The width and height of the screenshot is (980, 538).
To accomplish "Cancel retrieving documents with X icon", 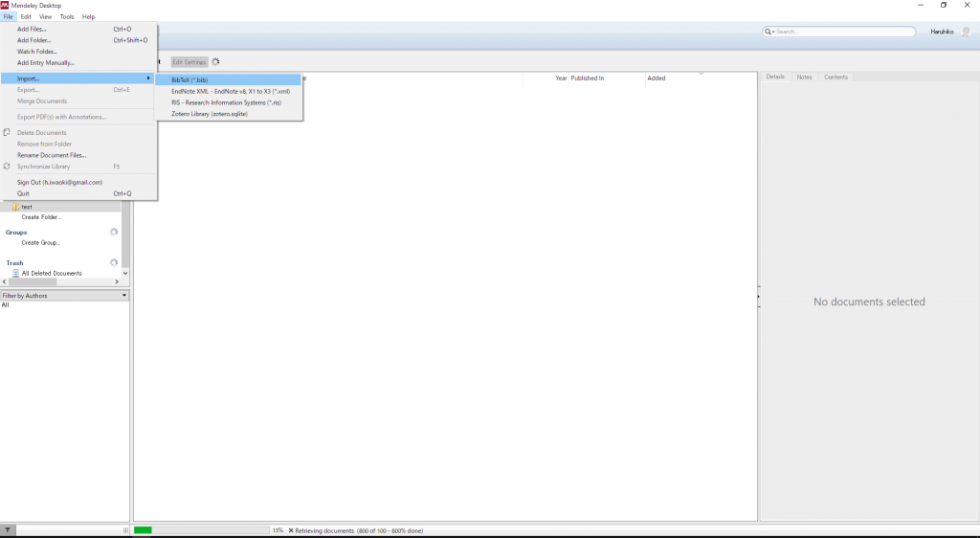I will coord(291,530).
